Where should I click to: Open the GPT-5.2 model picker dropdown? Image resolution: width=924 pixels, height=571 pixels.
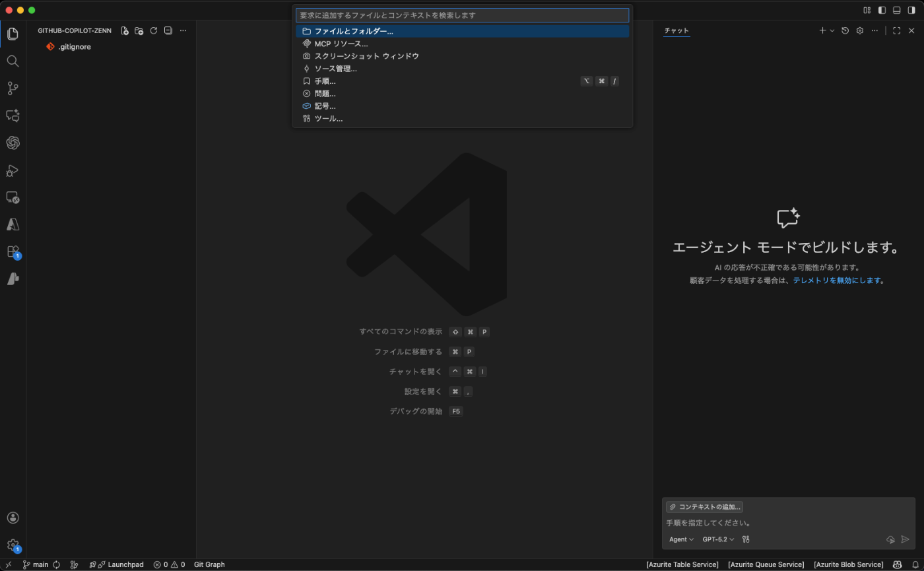[718, 539]
